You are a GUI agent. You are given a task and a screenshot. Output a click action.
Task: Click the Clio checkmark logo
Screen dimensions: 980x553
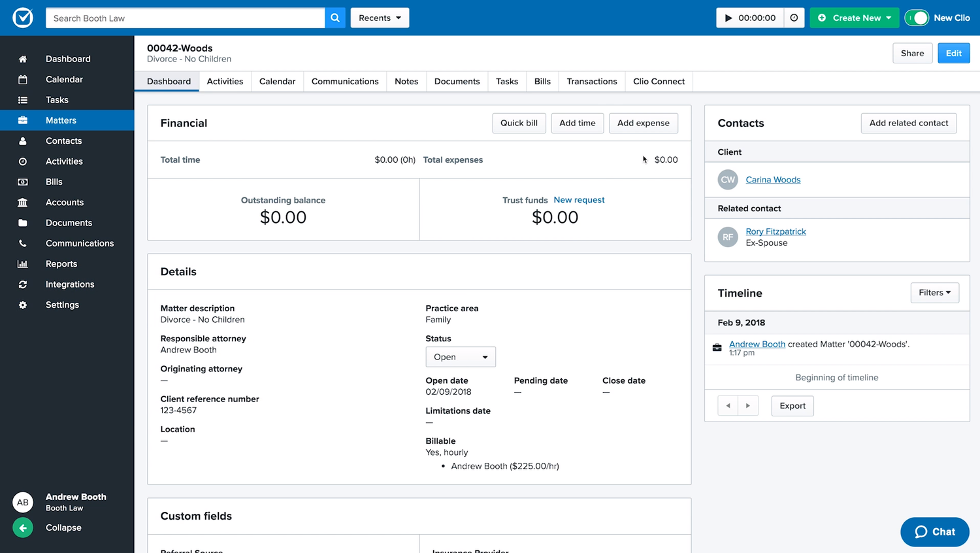23,18
